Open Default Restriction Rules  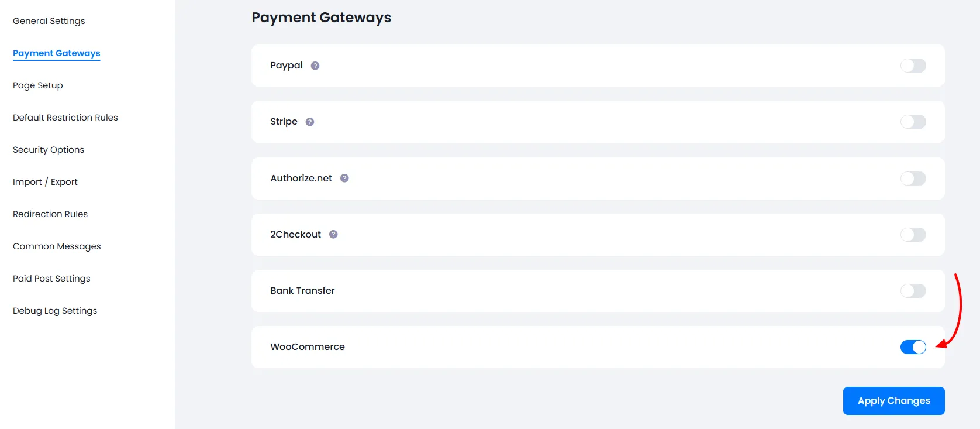click(x=65, y=117)
